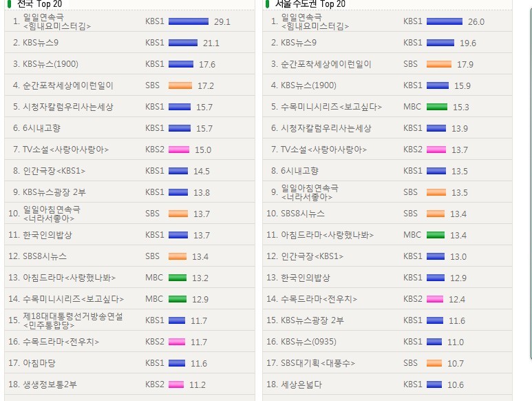Select 'KBS뉴스9' in the 전국 list
Image resolution: width=532 pixels, height=401 pixels.
tap(41, 43)
